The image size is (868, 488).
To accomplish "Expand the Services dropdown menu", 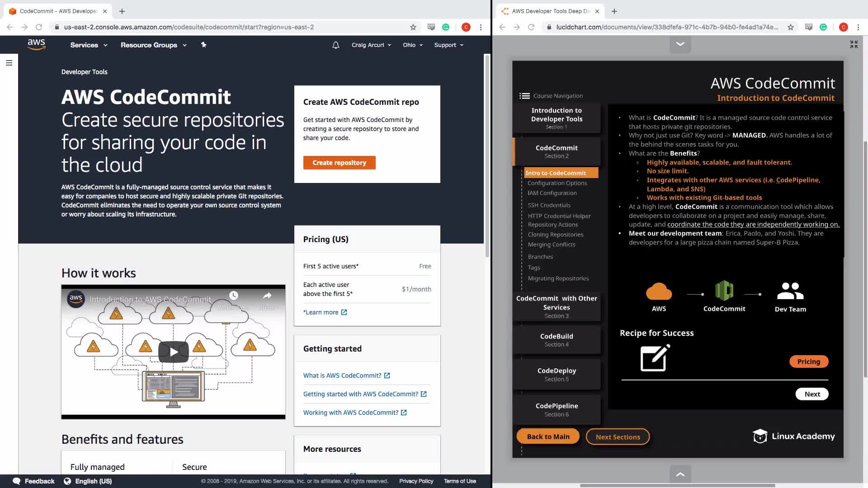I will (89, 45).
